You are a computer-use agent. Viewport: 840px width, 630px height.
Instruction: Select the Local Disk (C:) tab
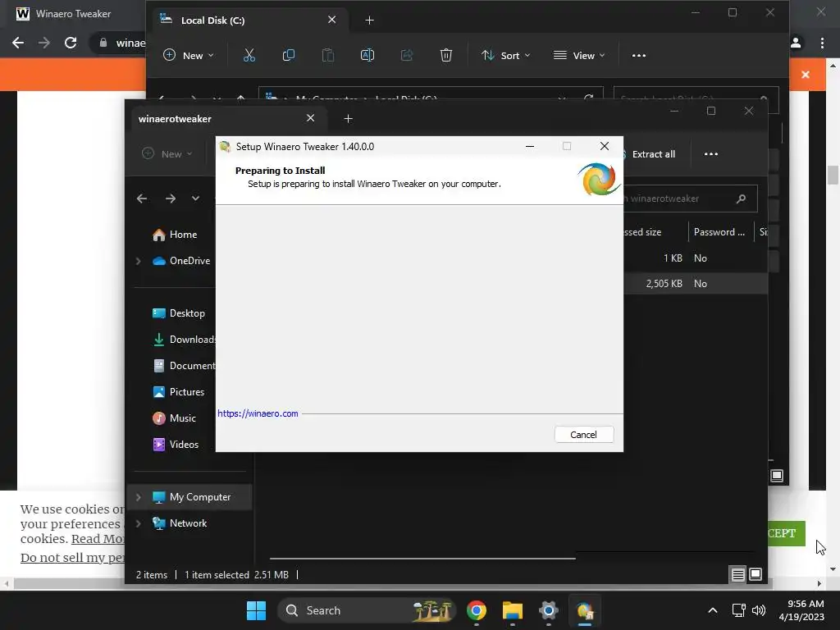click(x=249, y=21)
